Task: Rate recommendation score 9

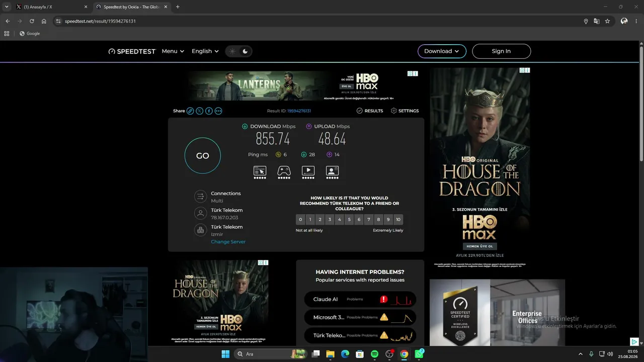Action: pos(388,220)
